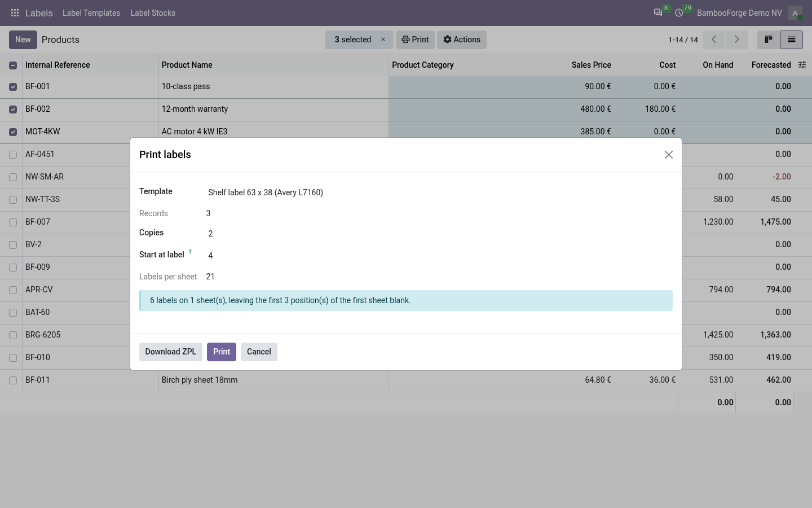Open the messages chat icon
Viewport: 812px width, 508px height.
click(658, 13)
